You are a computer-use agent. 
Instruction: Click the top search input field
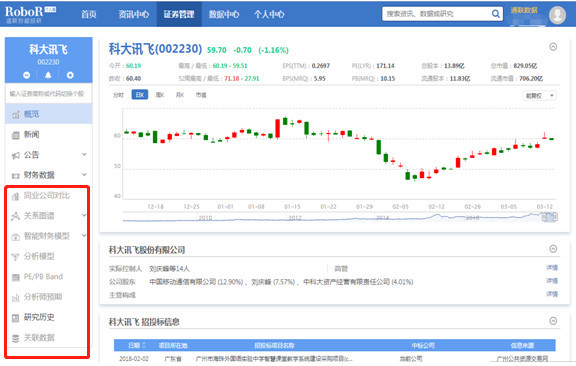[x=437, y=14]
